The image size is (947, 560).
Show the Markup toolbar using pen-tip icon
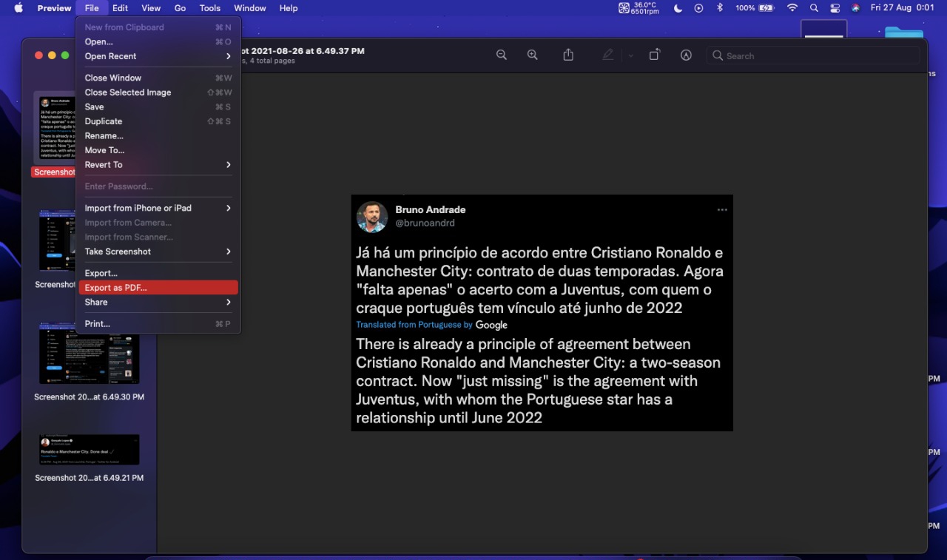coord(686,55)
